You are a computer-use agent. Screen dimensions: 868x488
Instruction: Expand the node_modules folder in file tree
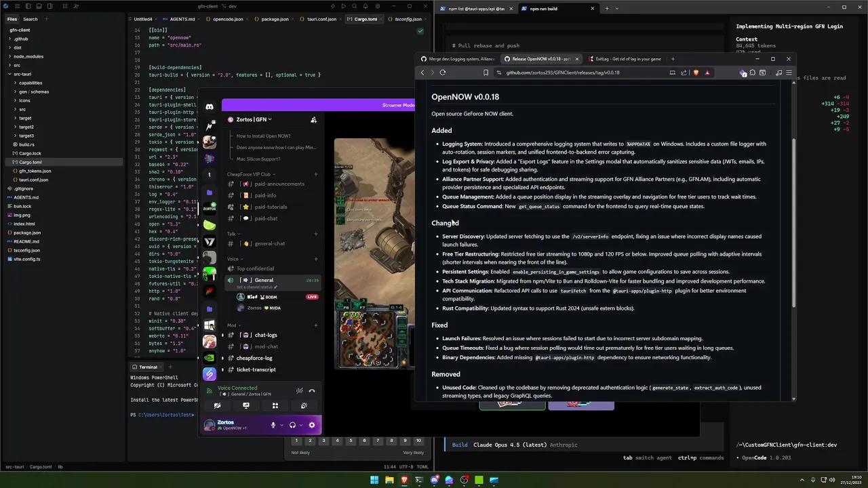click(28, 56)
